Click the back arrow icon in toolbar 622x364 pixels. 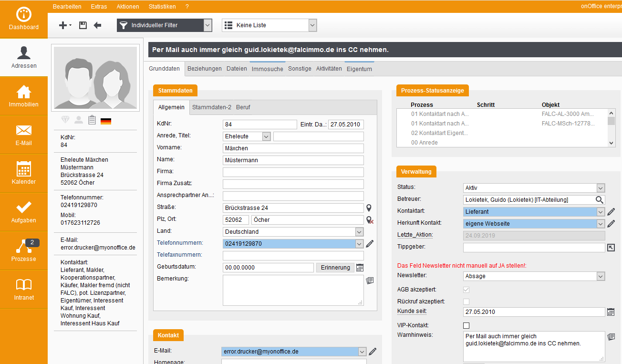(97, 25)
